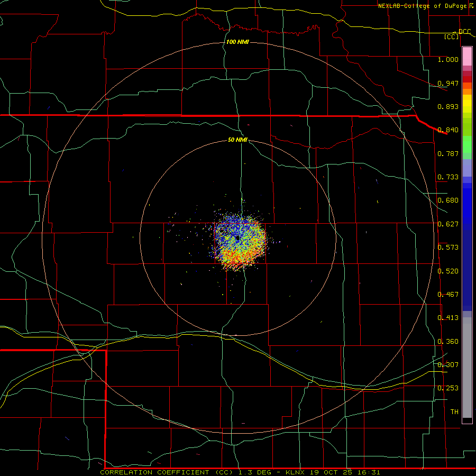Click the 0.627 color scale value
Viewport: 476px width, 476px height.
click(x=448, y=224)
